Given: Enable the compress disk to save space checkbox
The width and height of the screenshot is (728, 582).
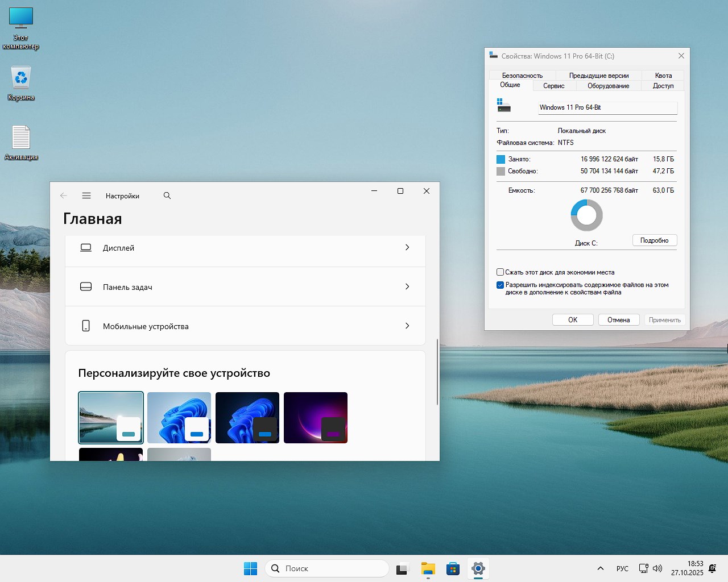Looking at the screenshot, I should pos(500,272).
